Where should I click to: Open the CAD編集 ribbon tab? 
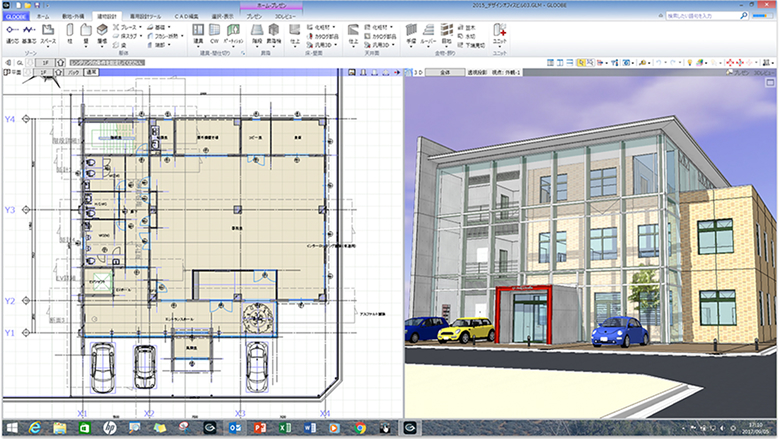[x=188, y=17]
